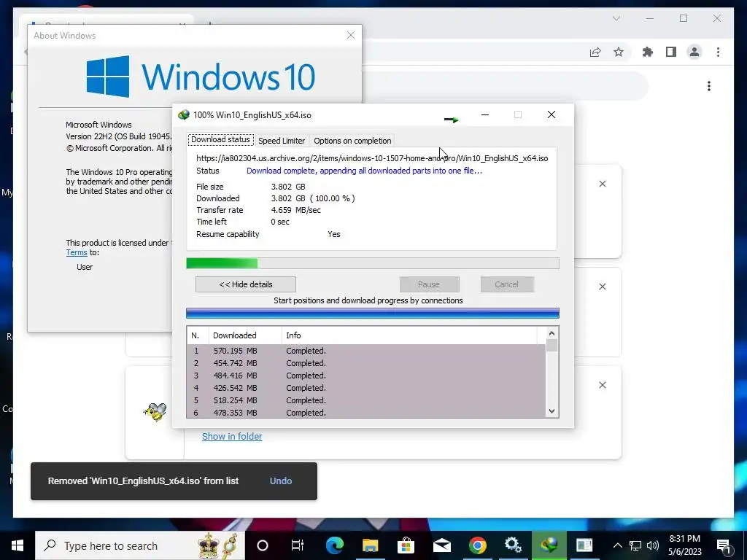Viewport: 747px width, 560px height.
Task: Open the notification center icon
Action: [x=724, y=545]
